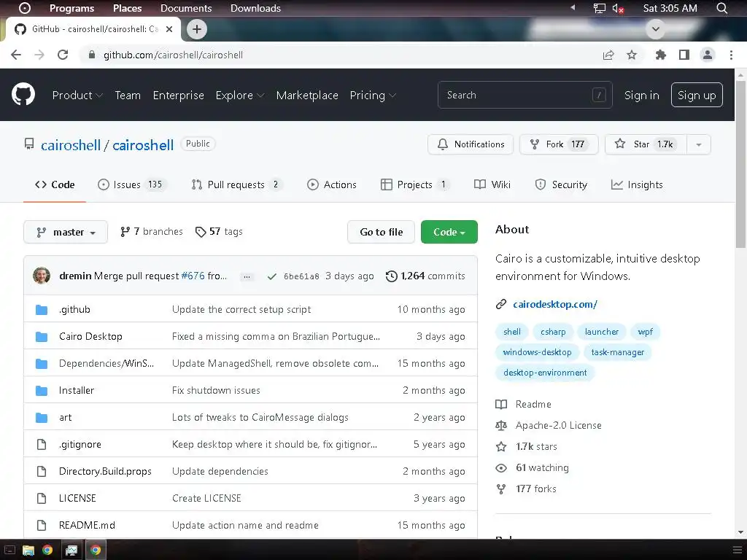Switch to the Actions tab
Image resolution: width=747 pixels, height=560 pixels.
point(332,184)
